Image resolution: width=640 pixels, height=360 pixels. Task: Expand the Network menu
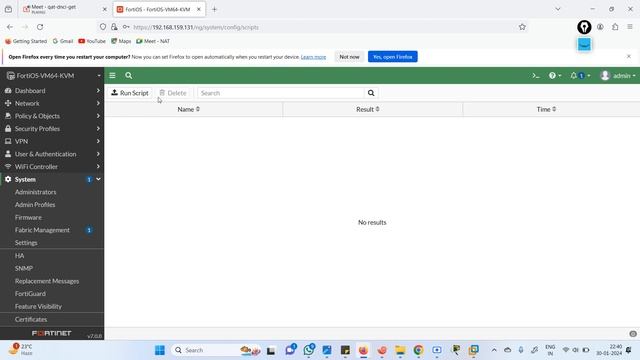pos(52,103)
